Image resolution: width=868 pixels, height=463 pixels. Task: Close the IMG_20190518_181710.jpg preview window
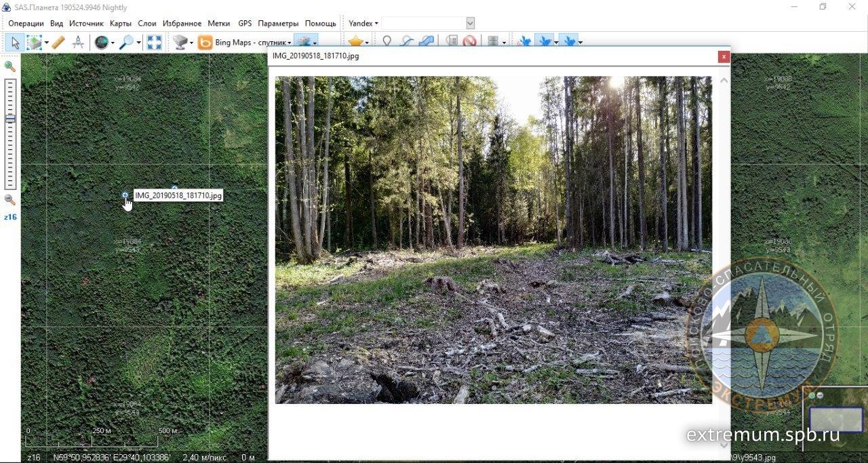click(x=724, y=57)
